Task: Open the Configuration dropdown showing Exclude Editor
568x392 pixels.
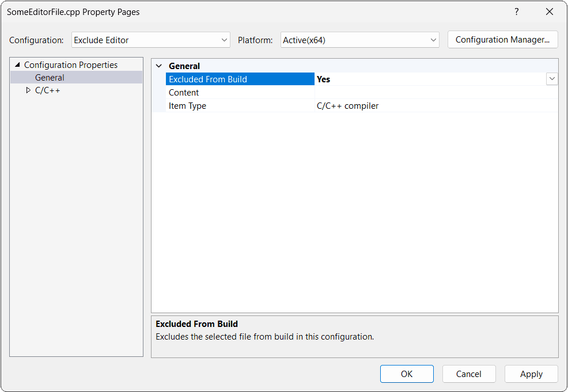Action: pos(150,40)
